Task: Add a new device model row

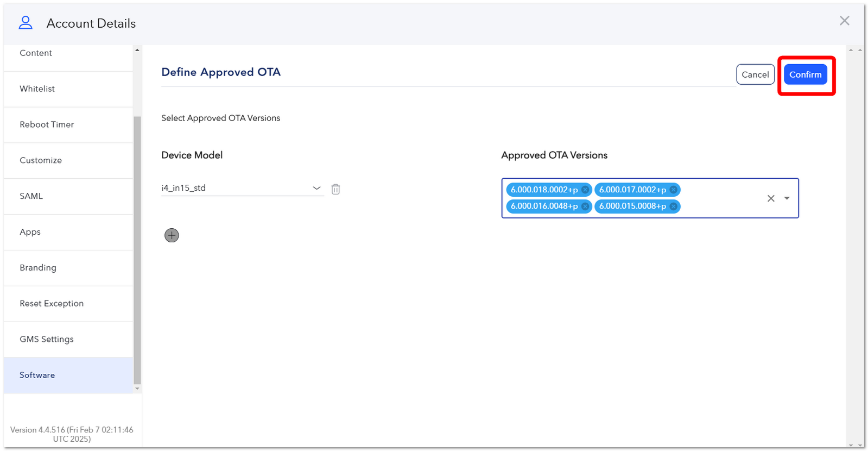Action: [172, 235]
